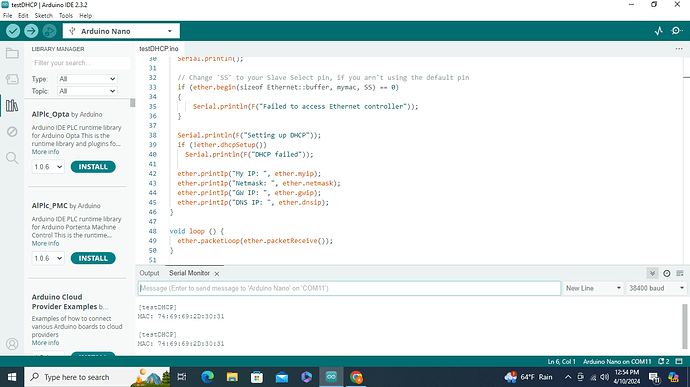
Task: Show hidden system tray icons
Action: [x=568, y=377]
